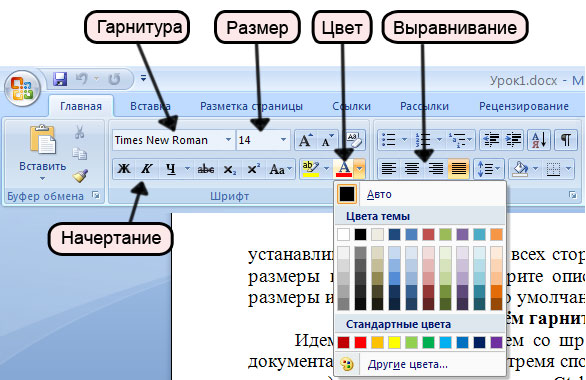Apply paragraph shading with paint bucket

521,169
